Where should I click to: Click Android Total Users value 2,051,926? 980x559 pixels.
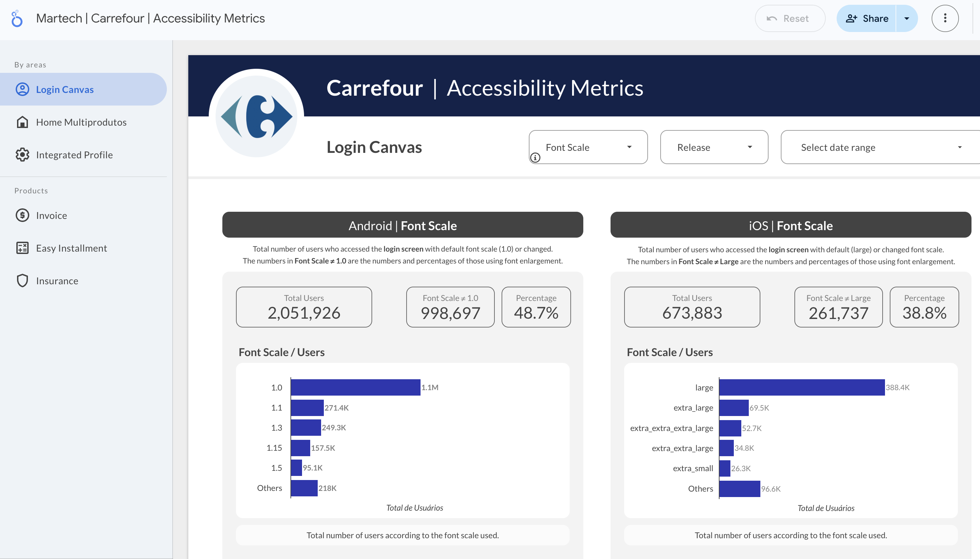(x=304, y=313)
